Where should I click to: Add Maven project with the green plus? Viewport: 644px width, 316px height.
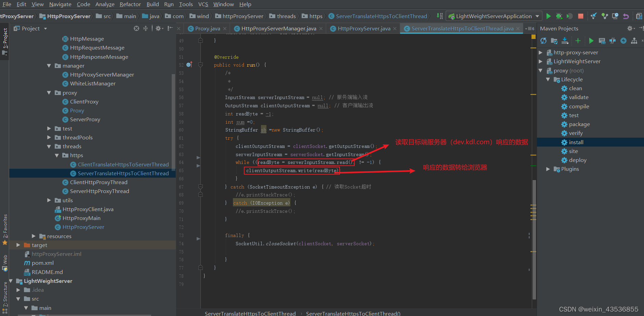point(578,41)
